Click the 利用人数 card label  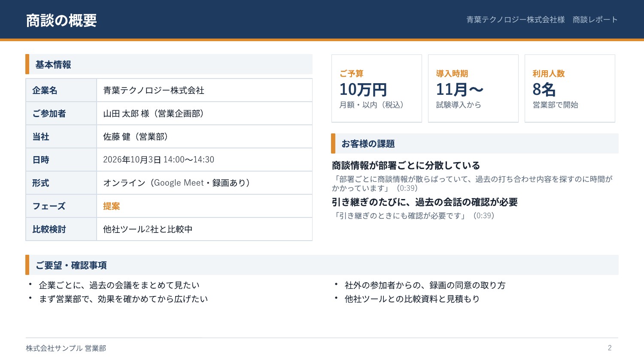[549, 74]
